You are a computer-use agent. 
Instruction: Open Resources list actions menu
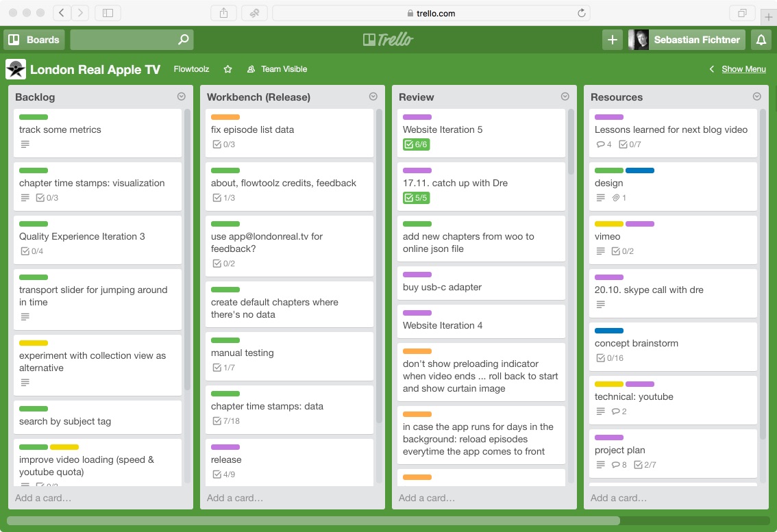tap(756, 97)
